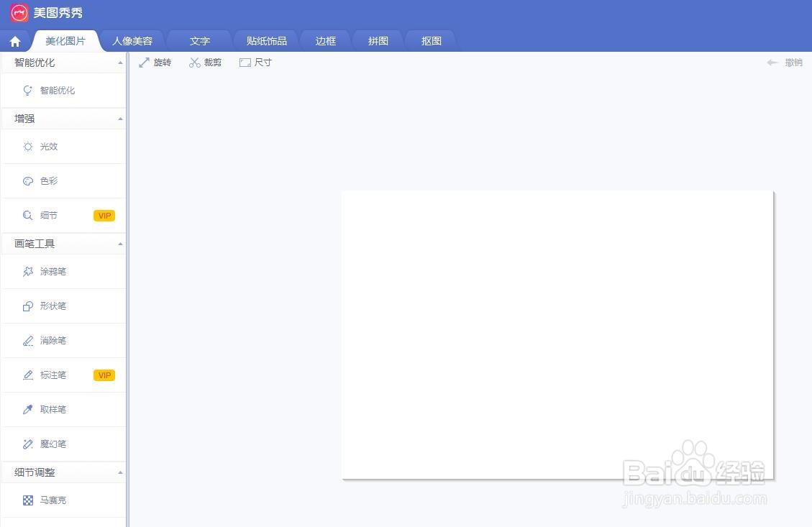This screenshot has height=527, width=812.
Task: Select the 取样笔 sampling pen tool
Action: 53,409
